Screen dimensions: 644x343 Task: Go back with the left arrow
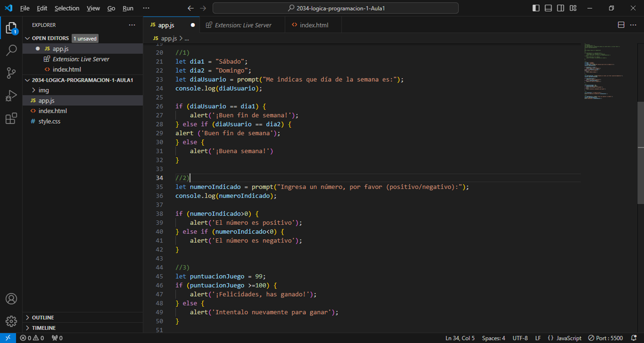click(191, 8)
